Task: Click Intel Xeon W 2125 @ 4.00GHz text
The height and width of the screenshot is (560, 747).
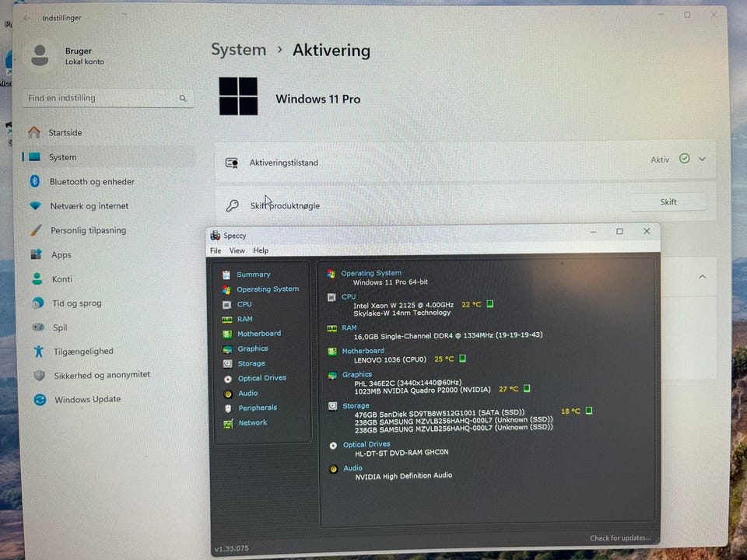Action: [404, 305]
